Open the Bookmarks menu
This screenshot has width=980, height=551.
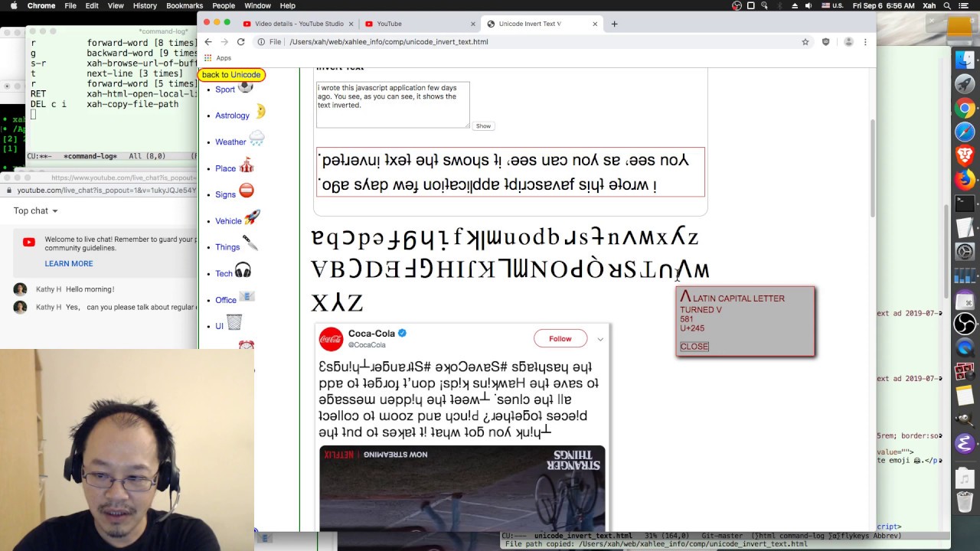pos(185,5)
